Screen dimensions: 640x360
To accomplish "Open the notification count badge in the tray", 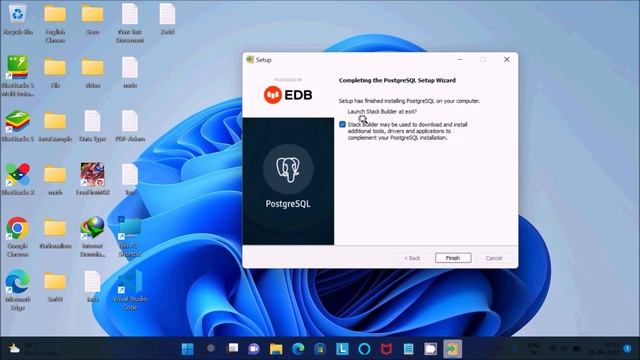I will pos(627,349).
